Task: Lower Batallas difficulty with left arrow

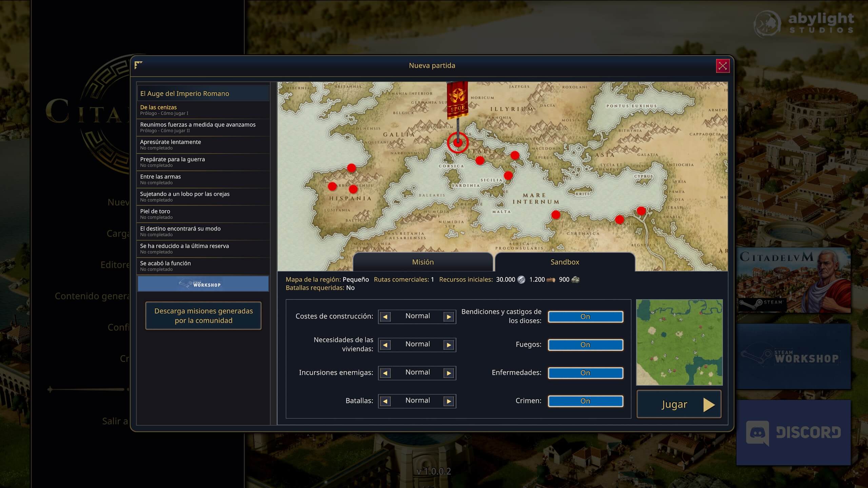Action: 385,401
